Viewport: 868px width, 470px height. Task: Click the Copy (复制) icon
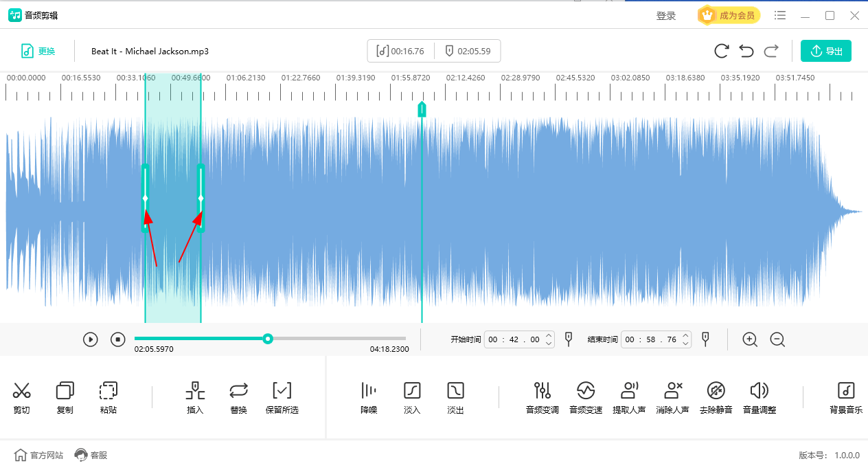pos(65,391)
